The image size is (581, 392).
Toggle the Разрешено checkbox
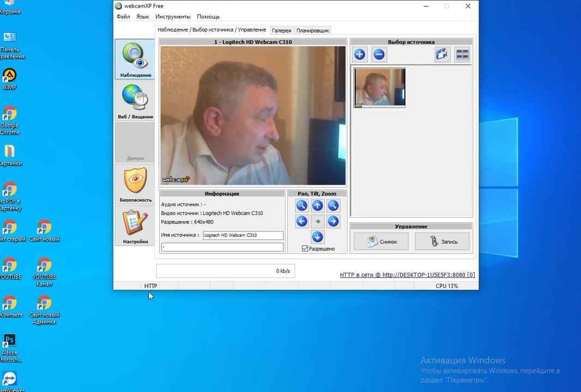(305, 249)
